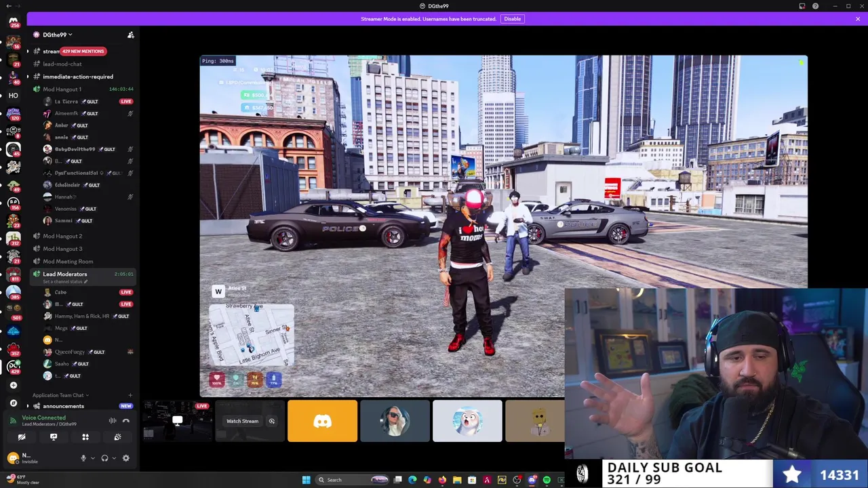Toggle noise suppression waveform icon

coord(113,421)
